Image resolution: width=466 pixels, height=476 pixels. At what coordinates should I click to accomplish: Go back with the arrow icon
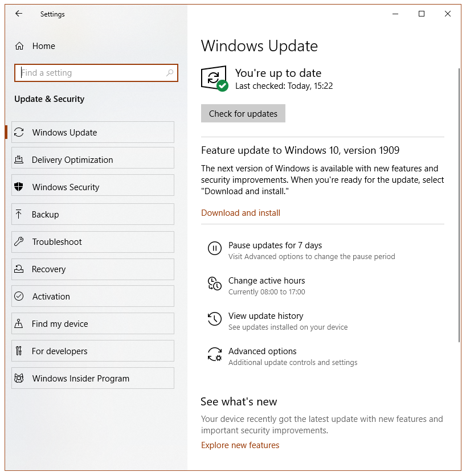click(x=19, y=13)
